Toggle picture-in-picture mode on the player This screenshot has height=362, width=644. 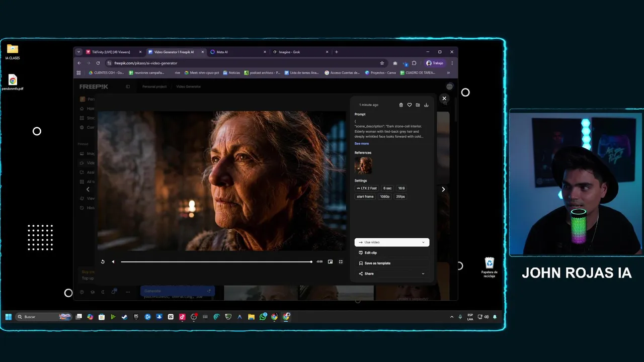coord(331,261)
